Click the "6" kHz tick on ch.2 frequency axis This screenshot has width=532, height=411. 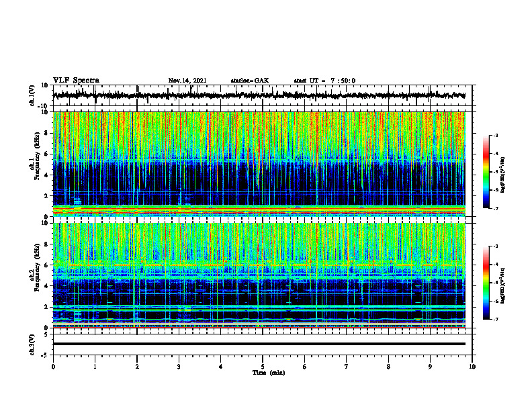point(46,265)
